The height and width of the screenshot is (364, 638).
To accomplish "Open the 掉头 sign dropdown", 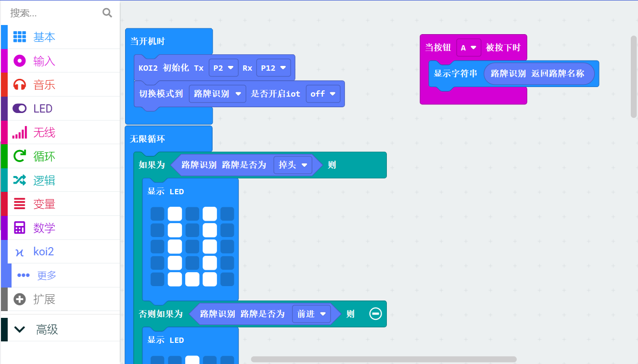I will coord(293,165).
